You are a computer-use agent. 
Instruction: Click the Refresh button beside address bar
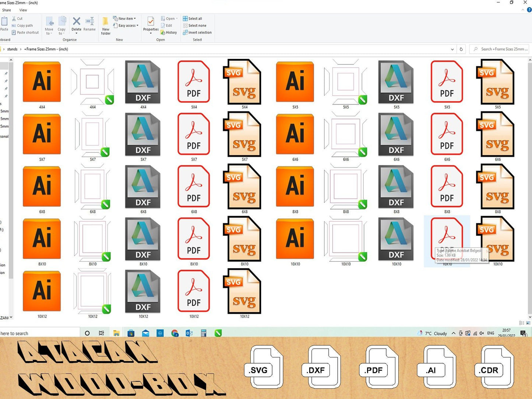pos(461,49)
